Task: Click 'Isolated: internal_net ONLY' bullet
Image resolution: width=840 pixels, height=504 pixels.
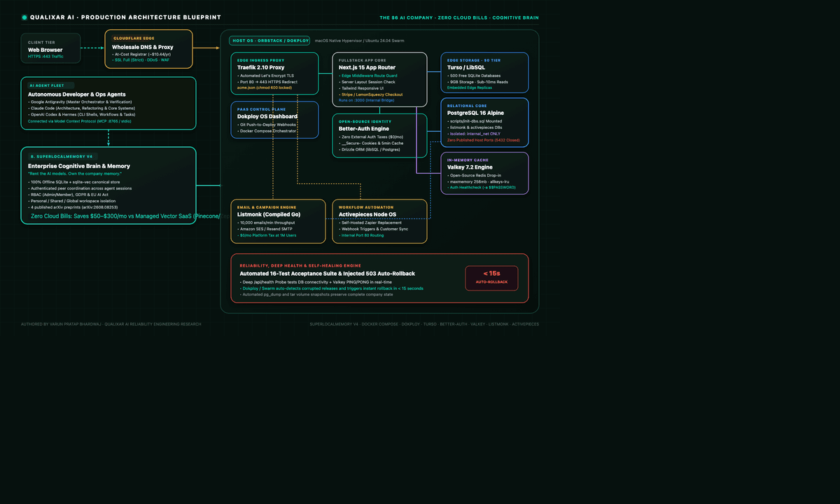Action: click(x=474, y=134)
